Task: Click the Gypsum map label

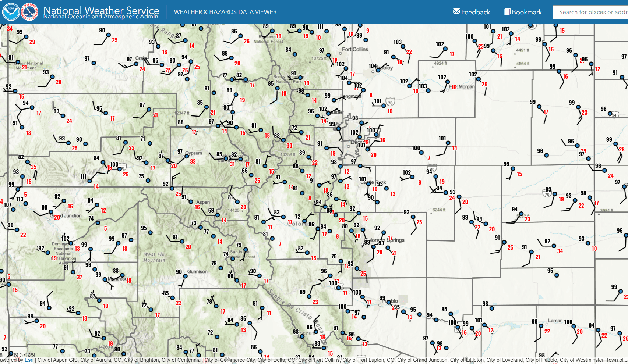Action: [x=194, y=153]
